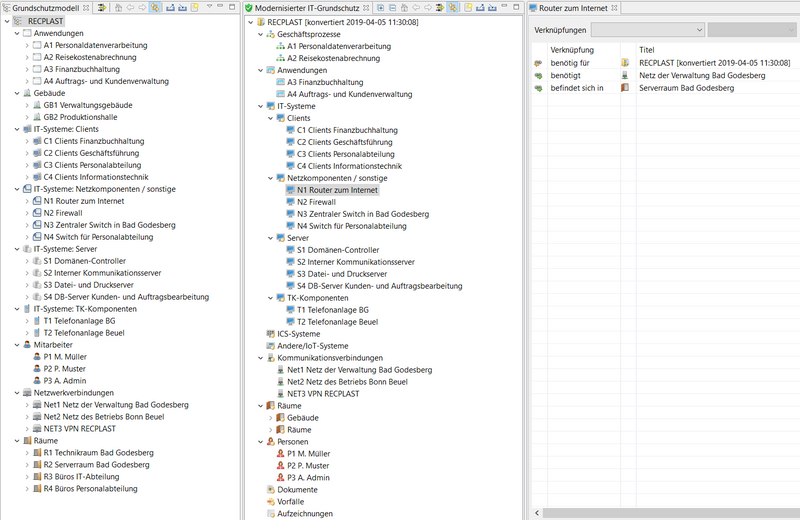This screenshot has width=800, height=520.
Task: Switch to the Grundschutzmodell tab
Action: click(45, 8)
